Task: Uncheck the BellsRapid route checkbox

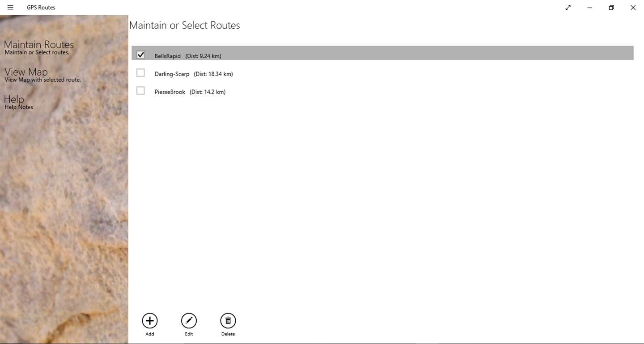Action: tap(140, 55)
